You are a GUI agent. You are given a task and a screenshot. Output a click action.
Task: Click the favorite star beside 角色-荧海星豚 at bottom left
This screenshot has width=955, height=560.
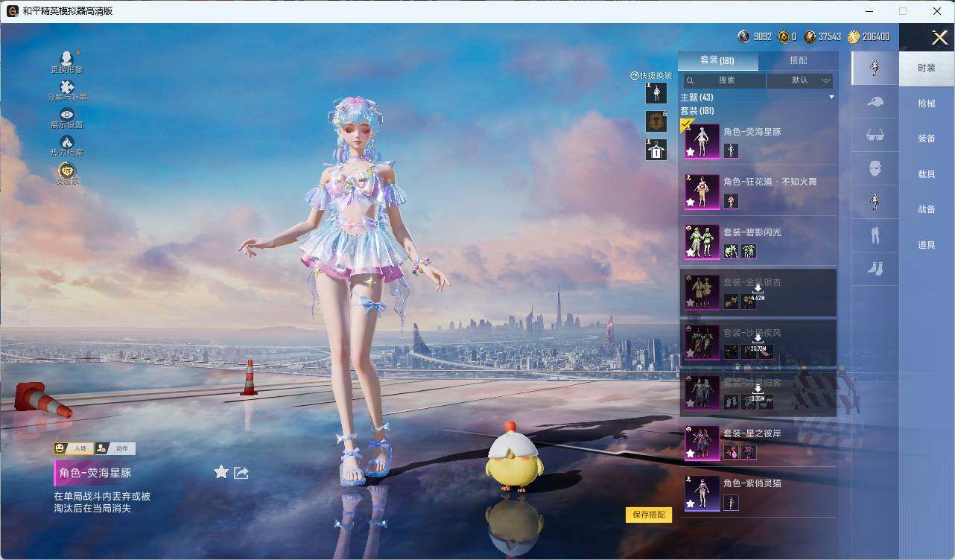[x=221, y=472]
